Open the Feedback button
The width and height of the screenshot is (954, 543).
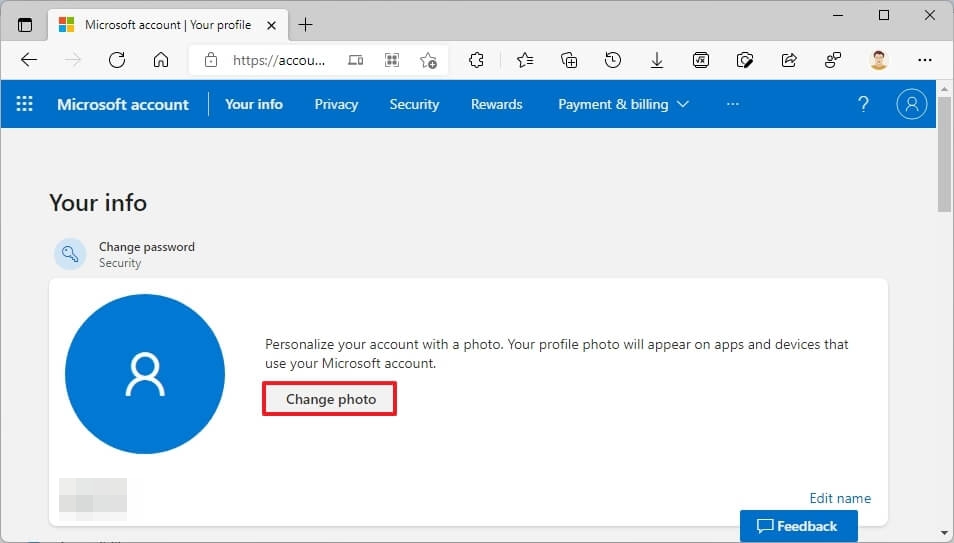tap(799, 526)
